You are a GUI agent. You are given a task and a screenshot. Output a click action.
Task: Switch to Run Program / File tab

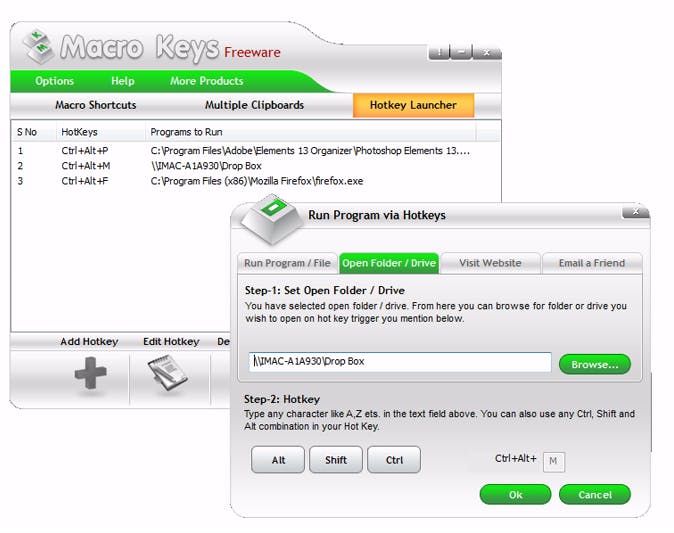[x=287, y=263]
